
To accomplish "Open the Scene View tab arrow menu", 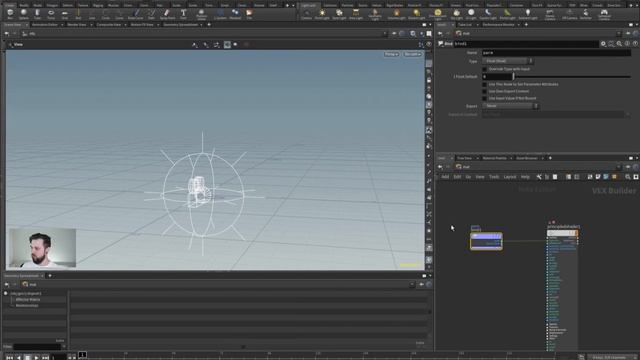I will pos(27,25).
